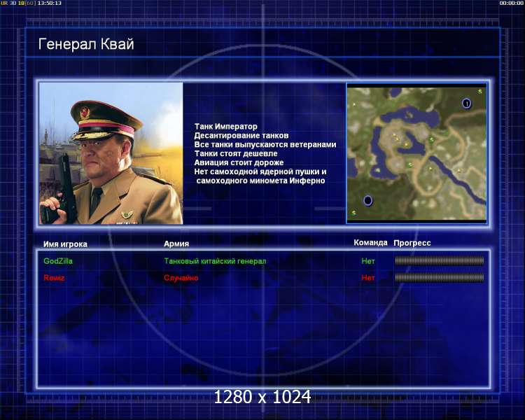
Task: Click 'Нет самоходной ядерной пушки и'
Action: 260,171
